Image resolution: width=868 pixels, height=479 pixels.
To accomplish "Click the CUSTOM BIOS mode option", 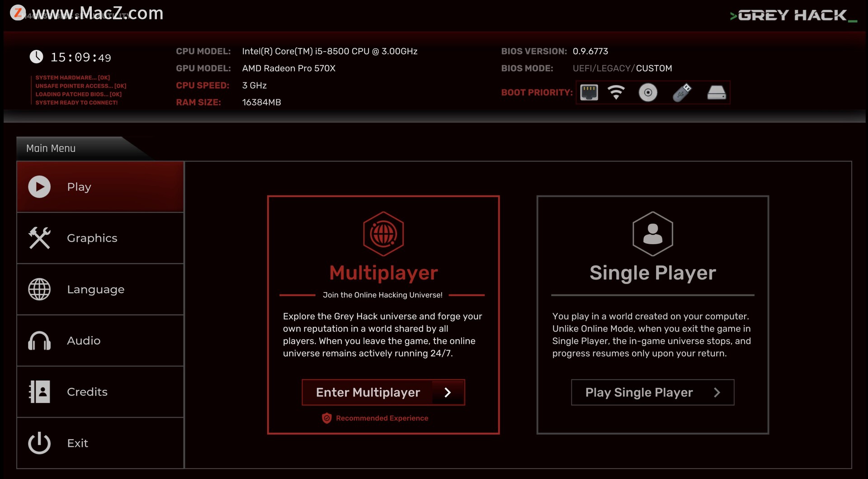I will (x=654, y=68).
